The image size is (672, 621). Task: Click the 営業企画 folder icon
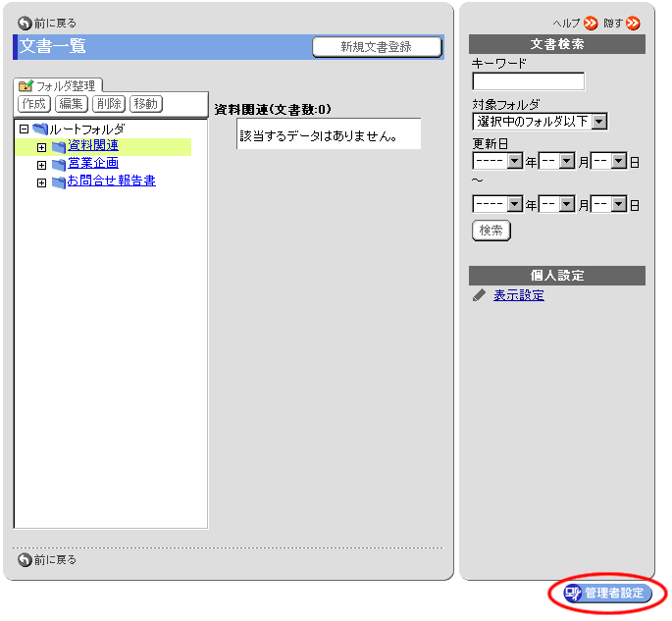pyautogui.click(x=59, y=164)
